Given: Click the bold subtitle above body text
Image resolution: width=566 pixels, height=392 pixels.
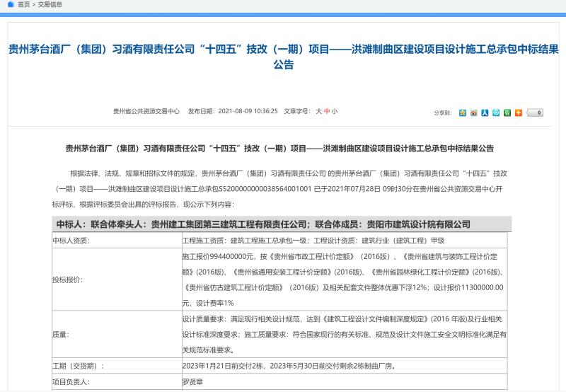Looking at the screenshot, I should point(279,149).
